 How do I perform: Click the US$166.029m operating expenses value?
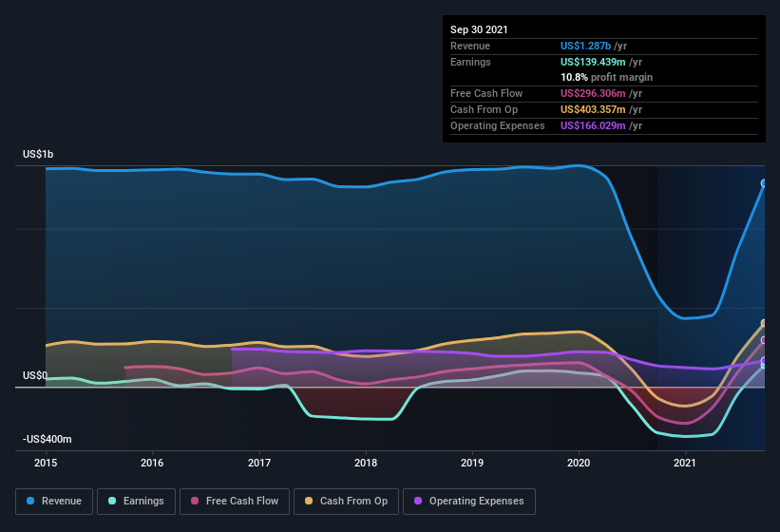[593, 125]
